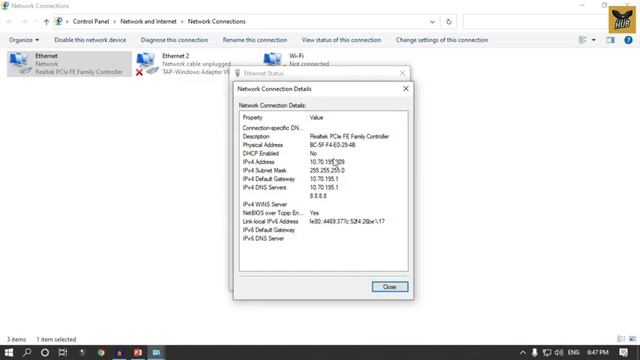Select the Ethernet 2 adapter icon

(x=146, y=64)
